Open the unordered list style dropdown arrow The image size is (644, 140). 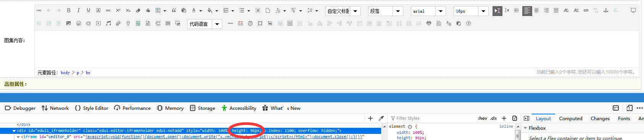click(x=249, y=11)
